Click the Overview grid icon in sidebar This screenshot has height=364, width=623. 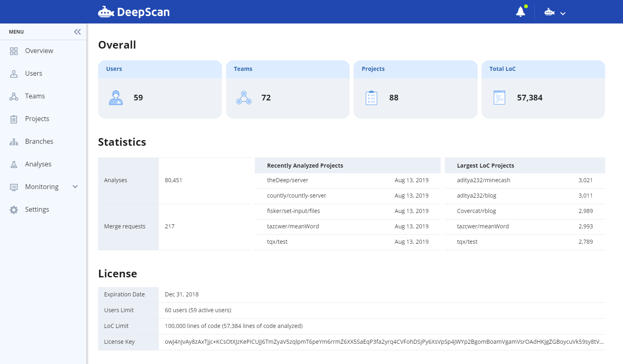(x=14, y=51)
